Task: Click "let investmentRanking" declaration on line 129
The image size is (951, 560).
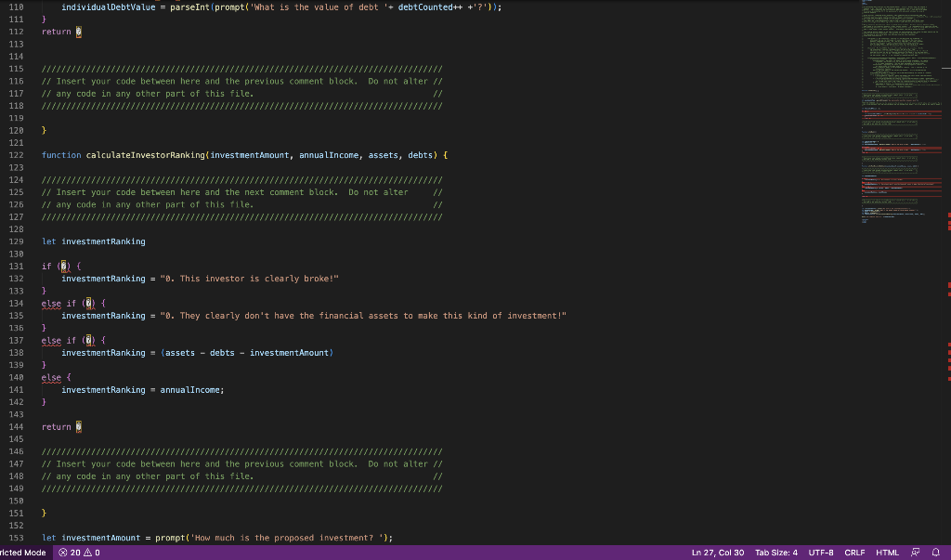Action: [x=94, y=241]
